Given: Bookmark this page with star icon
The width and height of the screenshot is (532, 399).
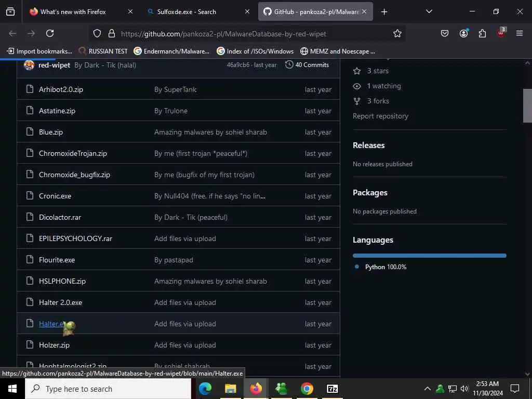Looking at the screenshot, I should point(397,33).
